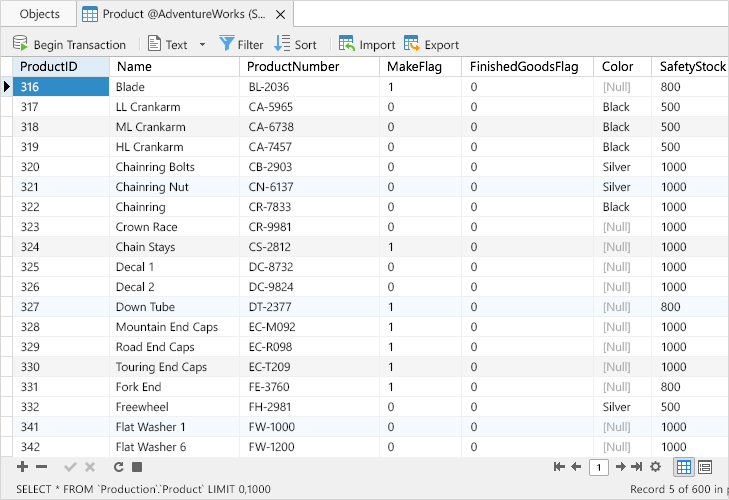Open grid settings gear icon
Viewport: 729px width, 500px height.
pyautogui.click(x=656, y=467)
